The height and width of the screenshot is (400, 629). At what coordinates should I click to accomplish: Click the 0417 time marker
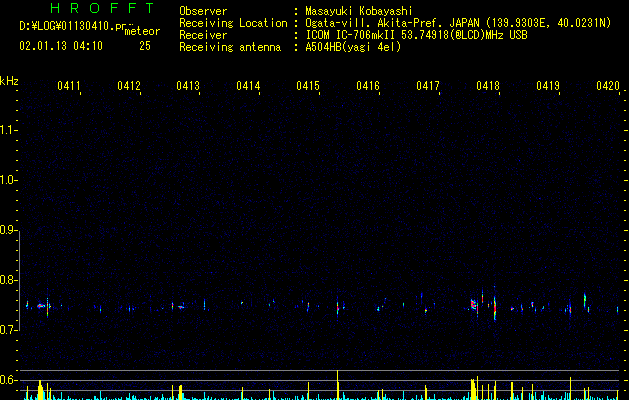pyautogui.click(x=428, y=86)
